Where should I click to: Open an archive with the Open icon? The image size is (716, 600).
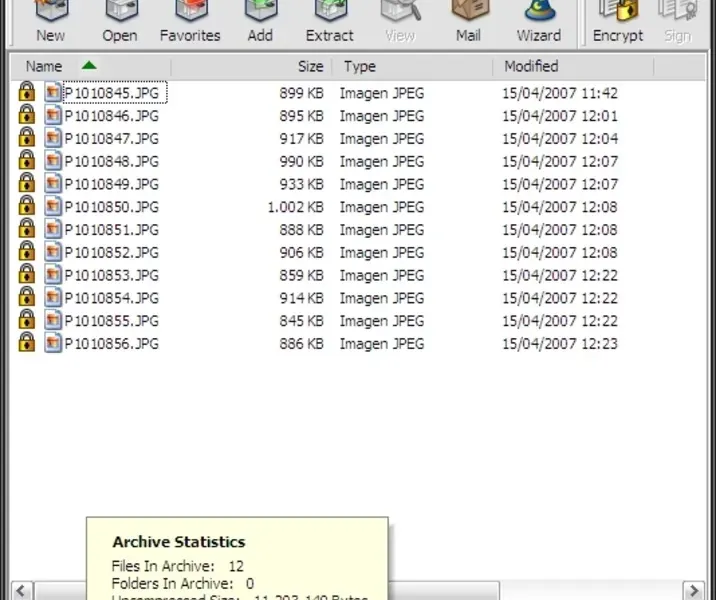click(120, 21)
